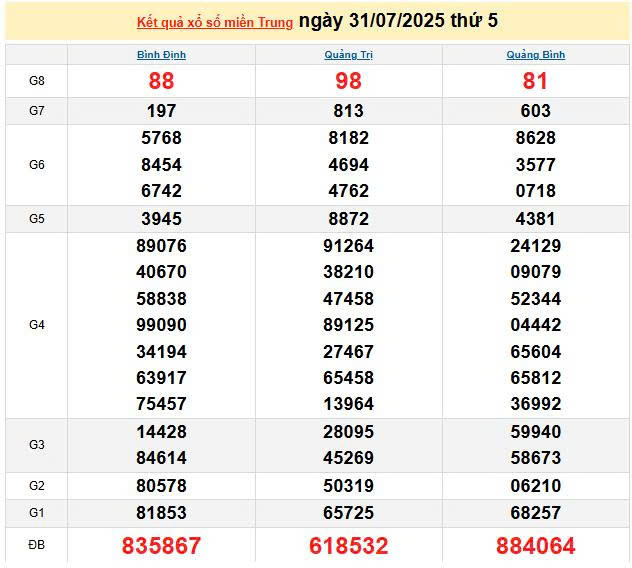Select G6 number 5768
Image resolution: width=632 pixels, height=568 pixels.
(x=161, y=138)
